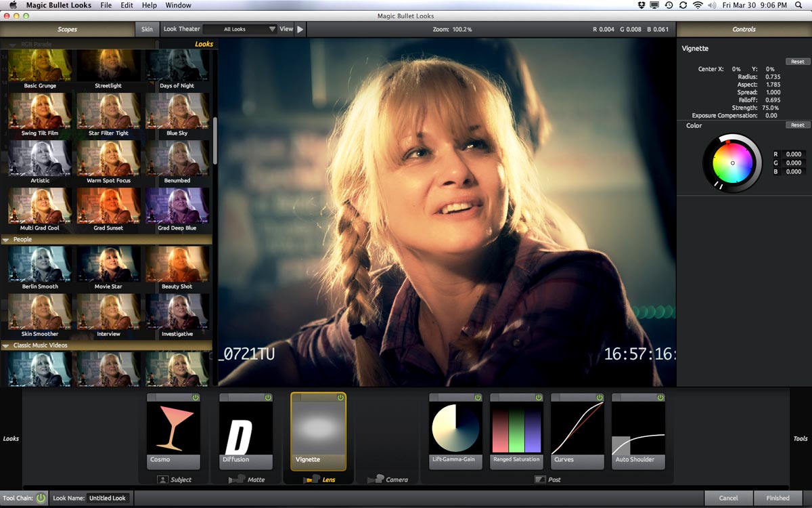Apply the Grad Sunset look thumbnail
The height and width of the screenshot is (508, 812).
pos(108,206)
